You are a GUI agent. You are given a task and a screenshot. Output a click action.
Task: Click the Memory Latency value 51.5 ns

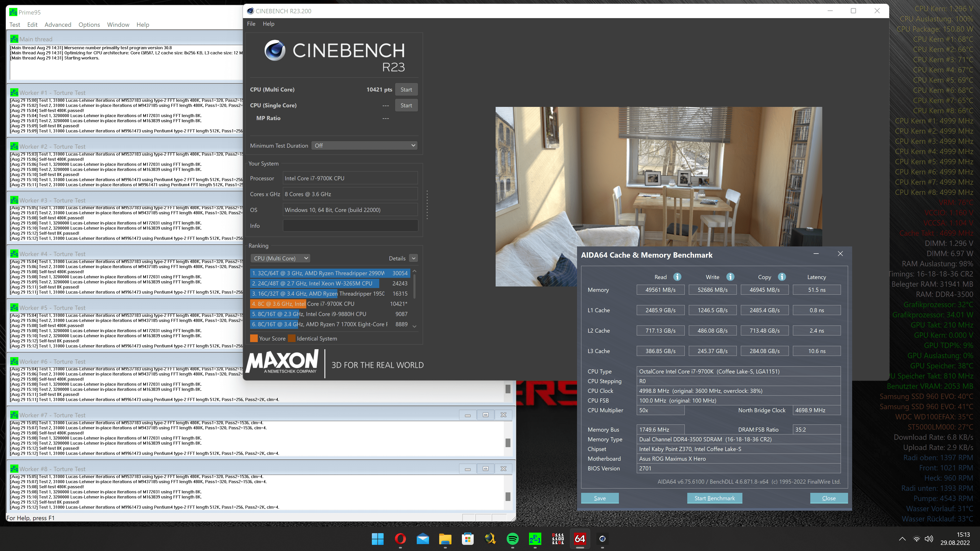pyautogui.click(x=816, y=290)
